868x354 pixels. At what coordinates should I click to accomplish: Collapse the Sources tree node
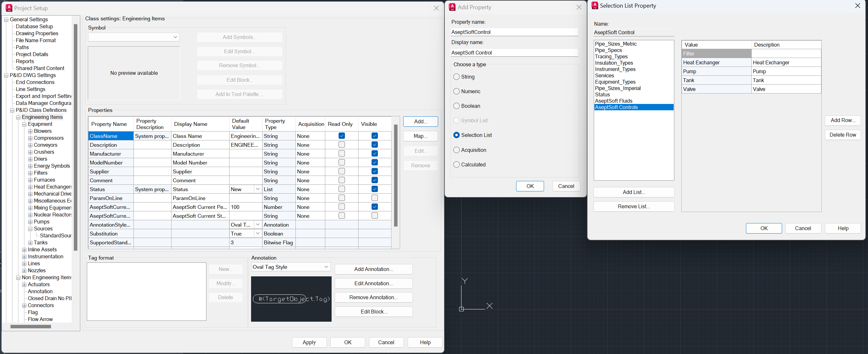30,229
